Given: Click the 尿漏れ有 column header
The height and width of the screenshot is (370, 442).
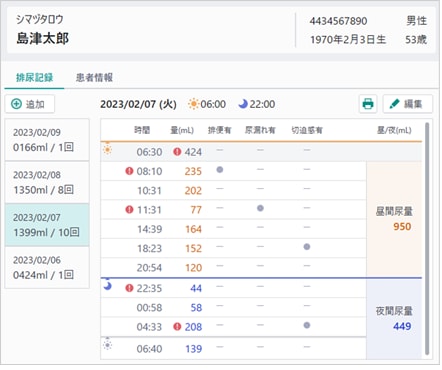Looking at the screenshot, I should [260, 130].
